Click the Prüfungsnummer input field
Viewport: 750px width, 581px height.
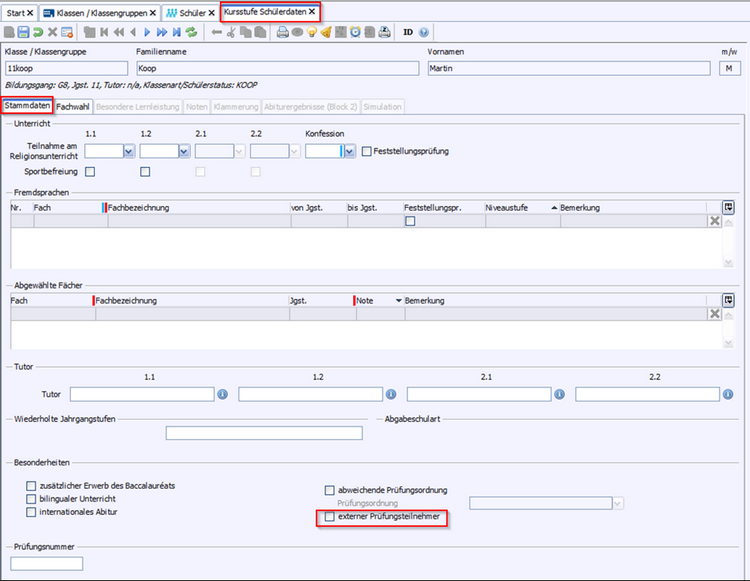click(x=47, y=563)
